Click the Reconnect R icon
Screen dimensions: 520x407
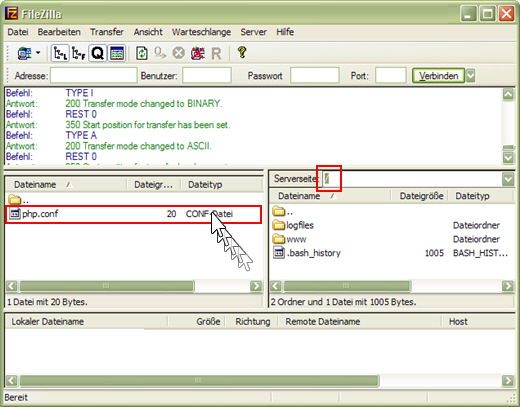pyautogui.click(x=216, y=53)
